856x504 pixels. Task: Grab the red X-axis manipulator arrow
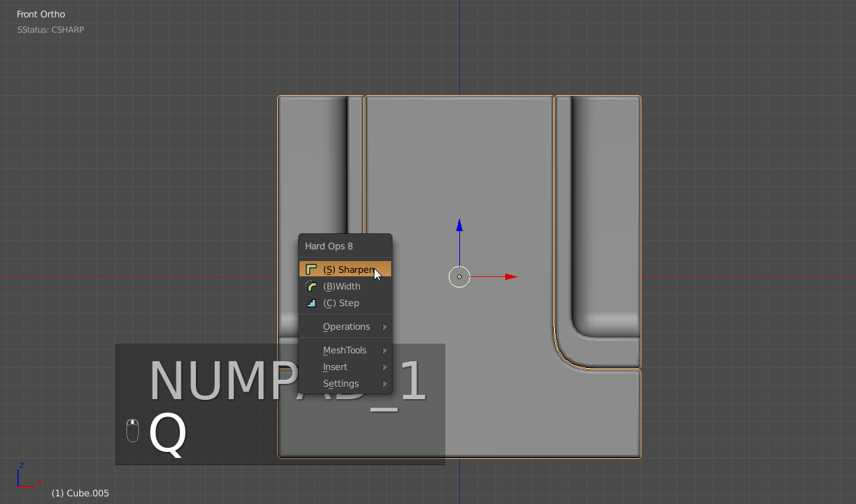click(511, 276)
